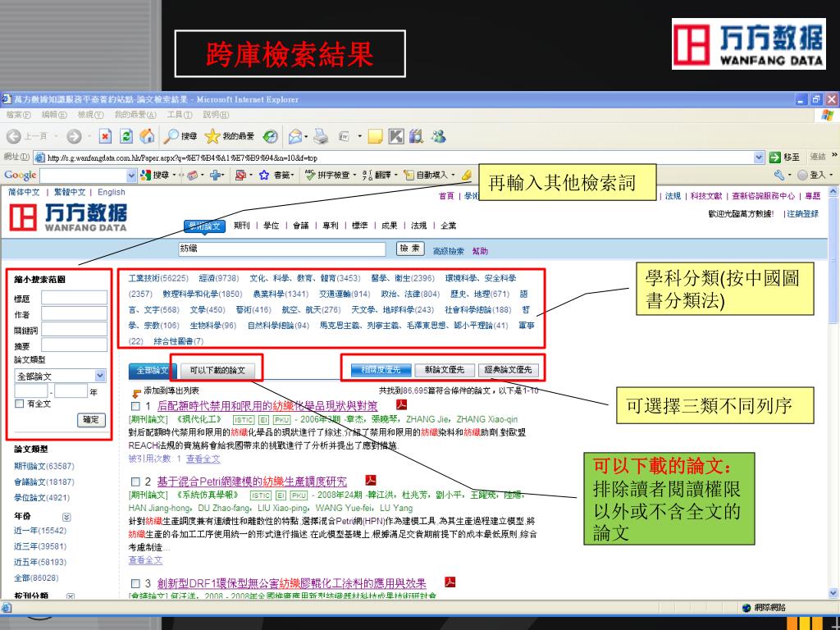Select the 可以下載的論文 tab

tap(217, 370)
